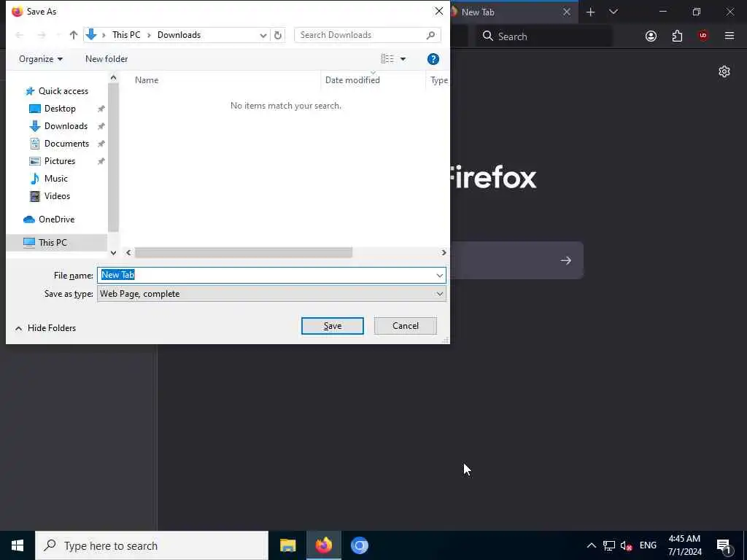
Task: Select Videos in navigation pane
Action: click(50, 196)
